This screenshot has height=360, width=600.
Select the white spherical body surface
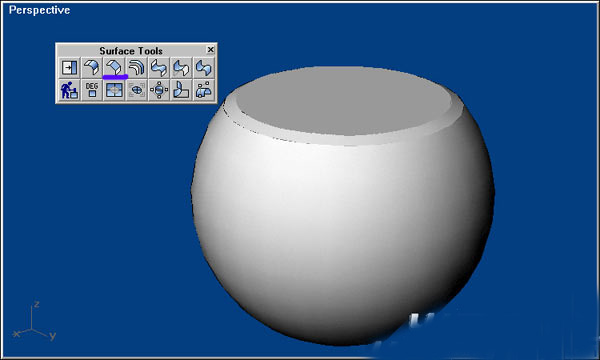coord(342,230)
